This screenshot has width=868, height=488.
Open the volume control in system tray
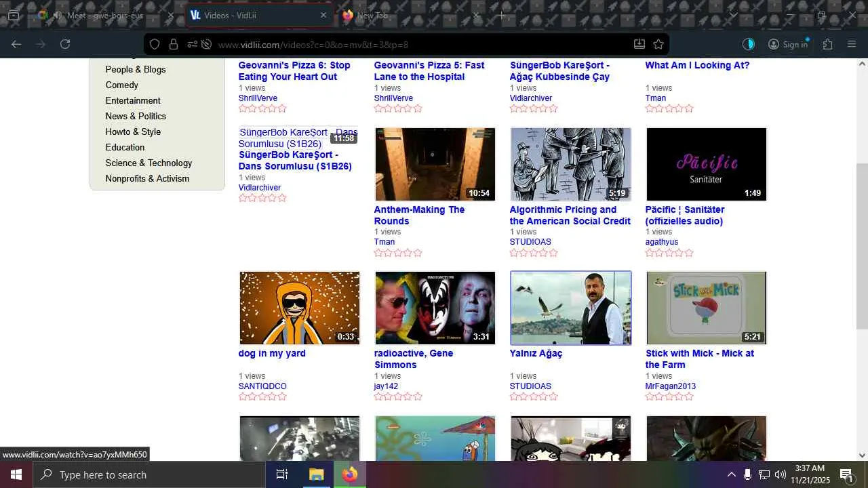[x=781, y=474]
